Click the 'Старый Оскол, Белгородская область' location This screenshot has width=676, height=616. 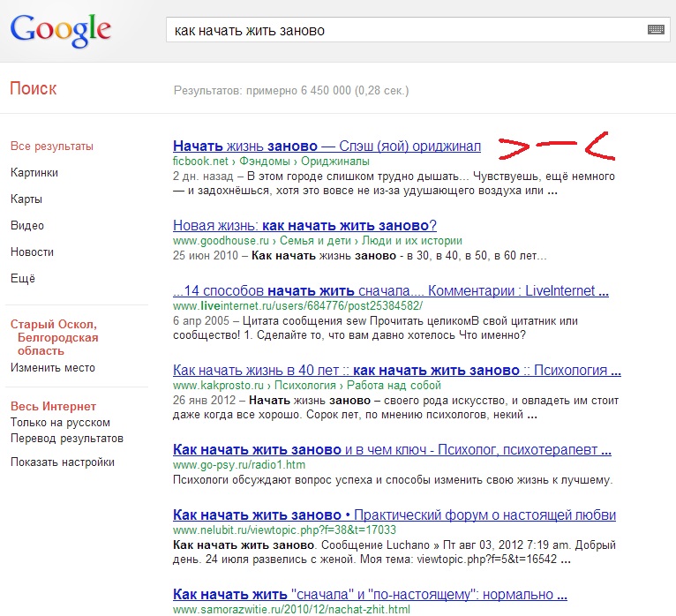(x=55, y=337)
